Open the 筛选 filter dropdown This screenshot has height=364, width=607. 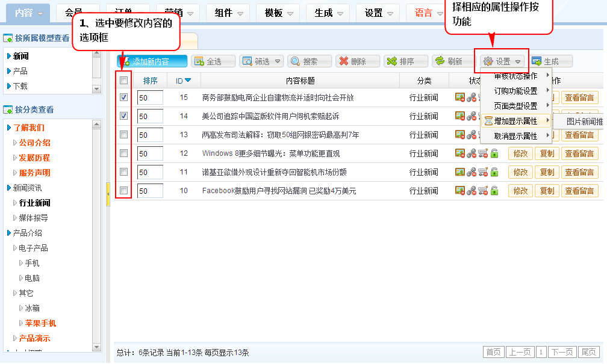(261, 61)
